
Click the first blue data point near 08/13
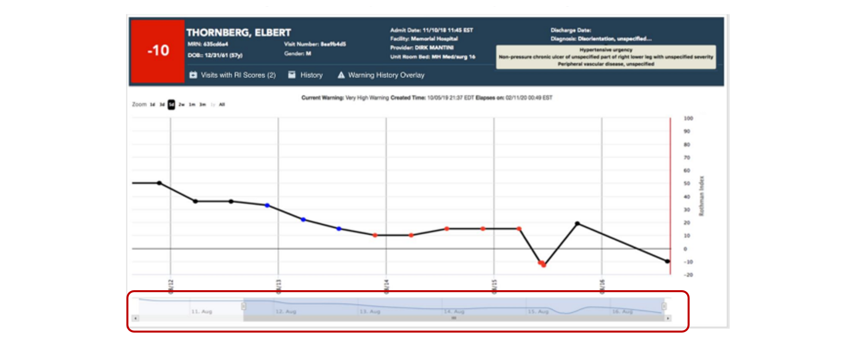point(267,205)
